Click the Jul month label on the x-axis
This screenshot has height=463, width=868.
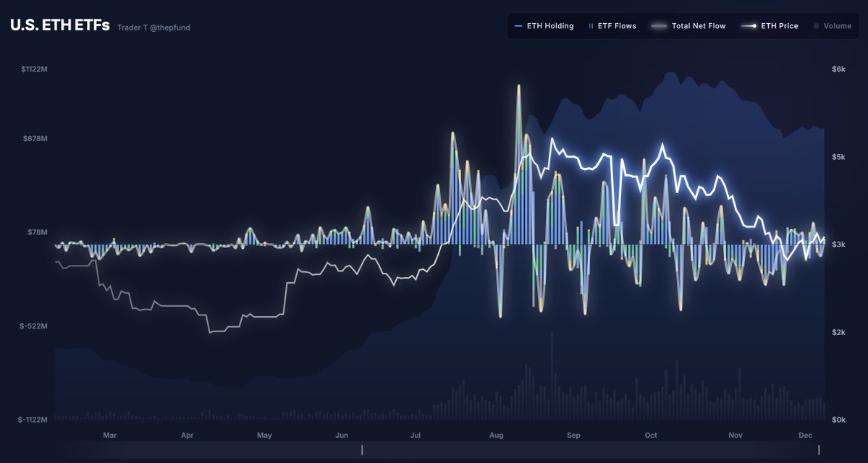[x=415, y=436]
